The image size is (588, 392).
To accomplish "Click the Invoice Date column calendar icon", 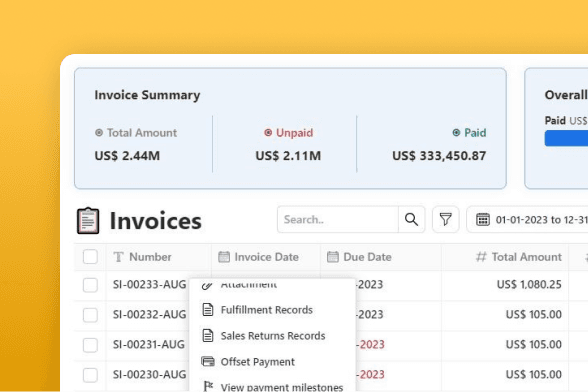I will [x=224, y=257].
